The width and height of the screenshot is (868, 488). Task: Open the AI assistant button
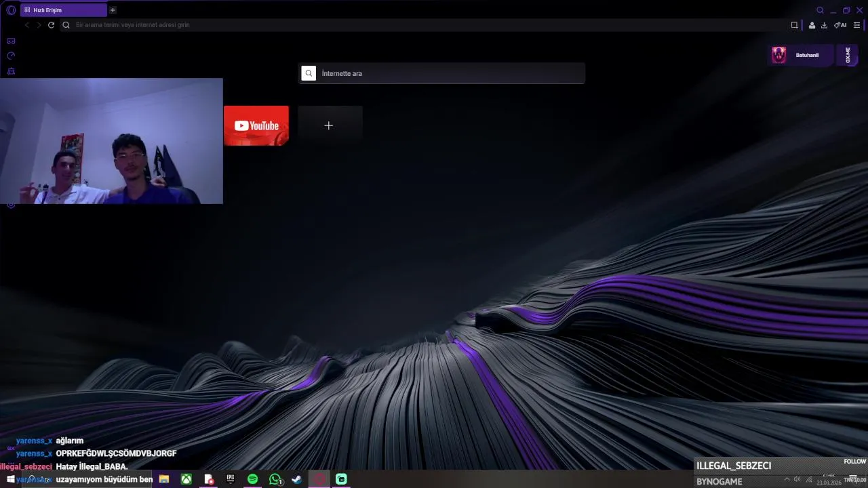pos(840,25)
